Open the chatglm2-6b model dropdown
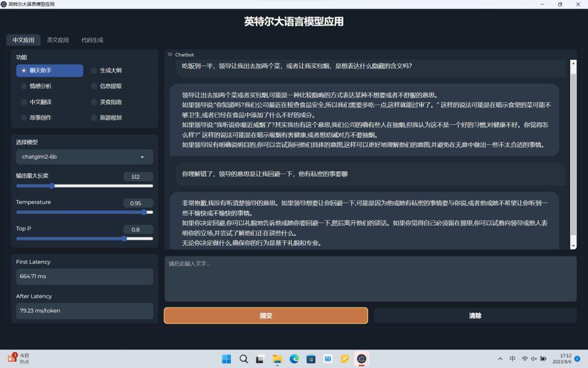This screenshot has height=368, width=588. pyautogui.click(x=84, y=157)
